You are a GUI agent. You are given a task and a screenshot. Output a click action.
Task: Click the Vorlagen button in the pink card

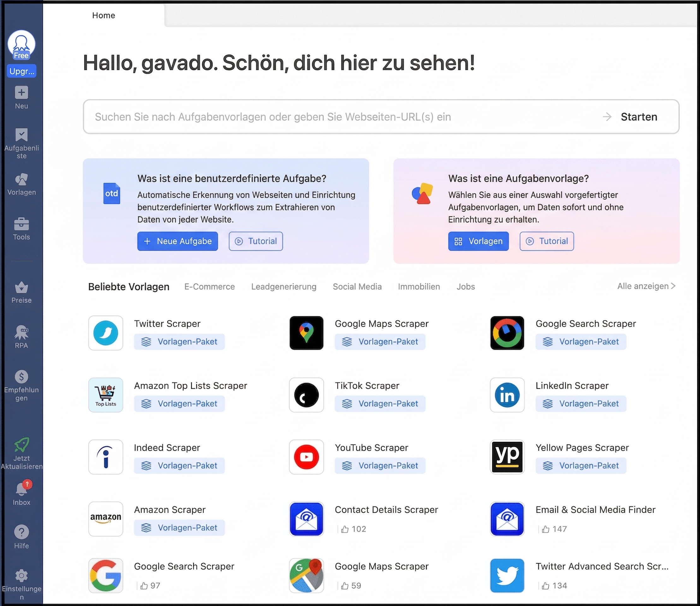[x=478, y=241]
